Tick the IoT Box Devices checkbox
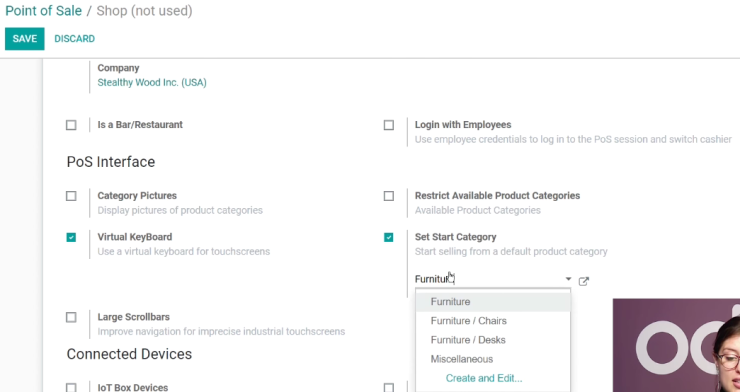This screenshot has width=740, height=392. [x=71, y=388]
